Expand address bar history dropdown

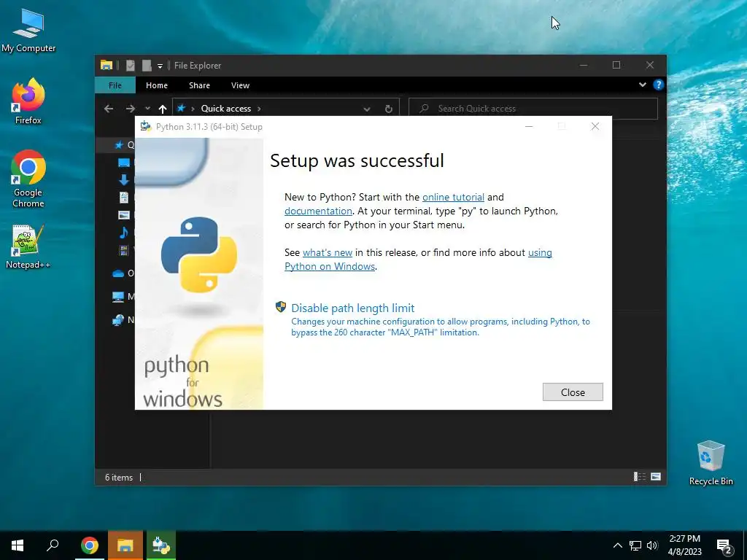coord(367,109)
